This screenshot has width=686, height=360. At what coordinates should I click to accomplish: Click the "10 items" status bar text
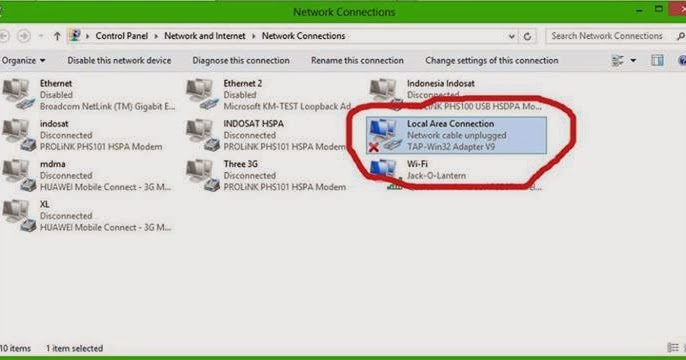(16, 348)
